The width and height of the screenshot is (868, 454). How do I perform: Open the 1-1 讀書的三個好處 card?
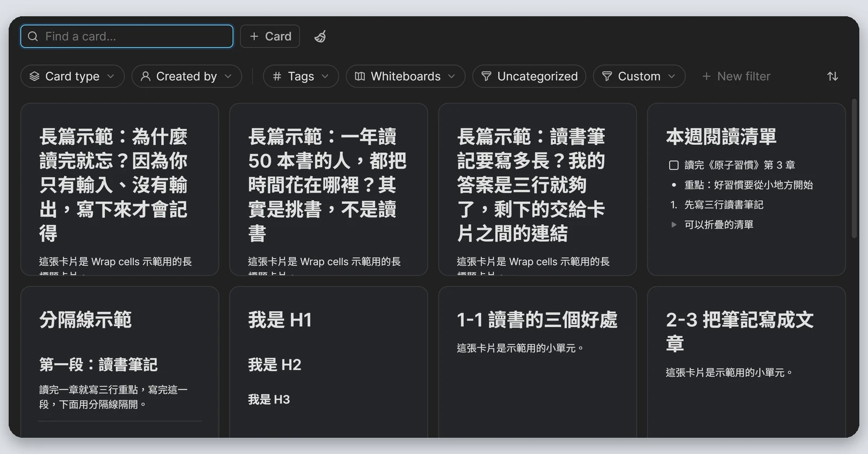(x=538, y=362)
